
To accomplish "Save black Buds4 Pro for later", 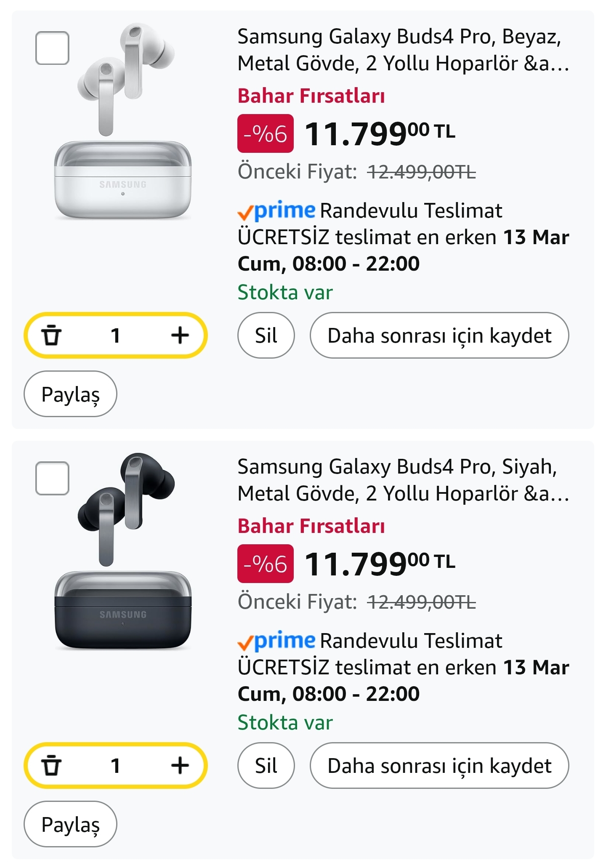I will coord(439,766).
